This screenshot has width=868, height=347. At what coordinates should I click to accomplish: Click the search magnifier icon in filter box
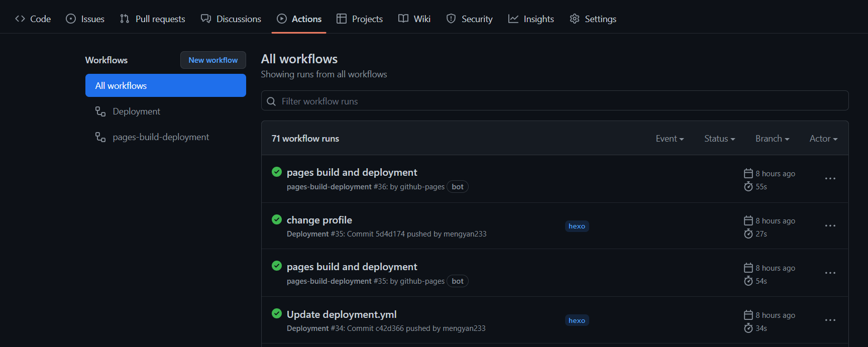coord(271,101)
